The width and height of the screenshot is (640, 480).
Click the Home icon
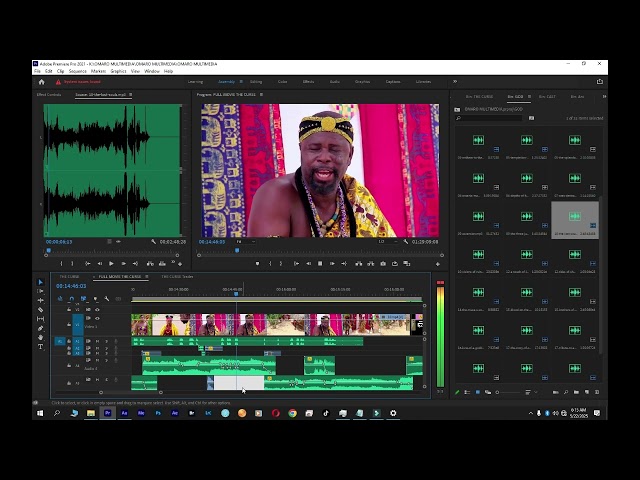coord(41,82)
